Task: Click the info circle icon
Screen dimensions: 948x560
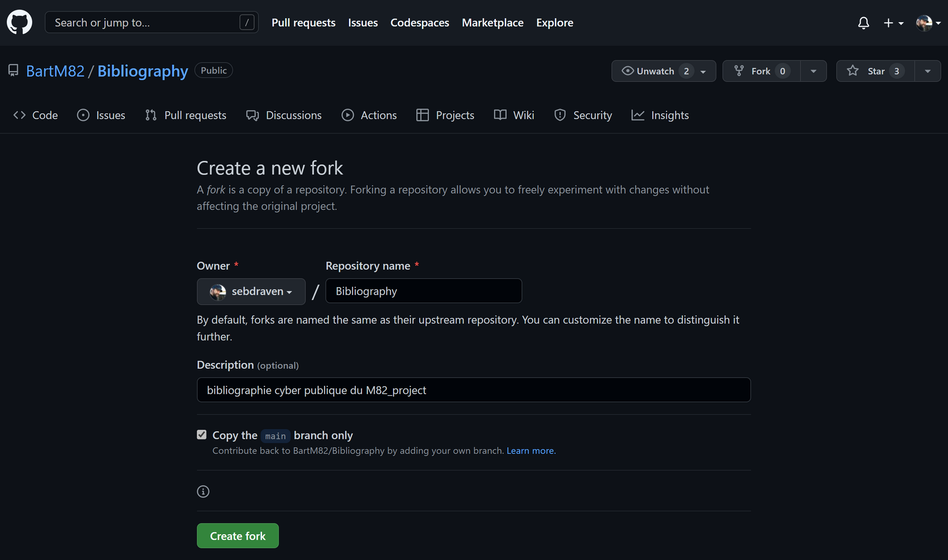Action: 203,491
